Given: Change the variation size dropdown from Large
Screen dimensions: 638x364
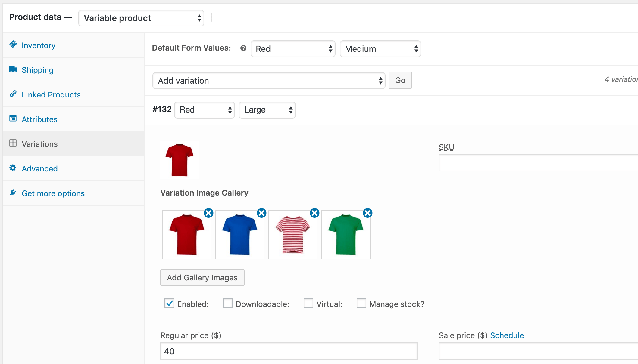Looking at the screenshot, I should click(267, 110).
